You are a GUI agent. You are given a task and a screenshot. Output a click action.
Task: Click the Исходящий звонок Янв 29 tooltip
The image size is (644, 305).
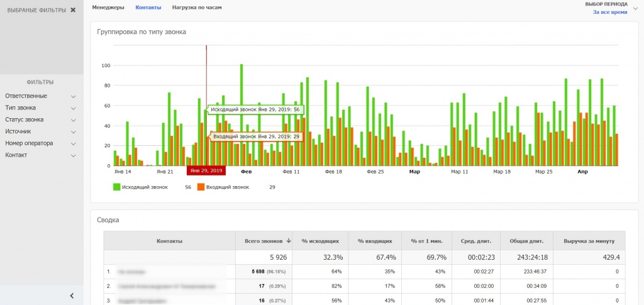coord(255,109)
